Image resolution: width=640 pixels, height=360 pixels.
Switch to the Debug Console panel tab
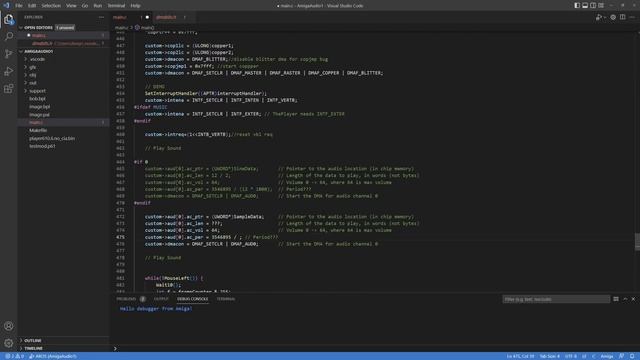tap(193, 299)
